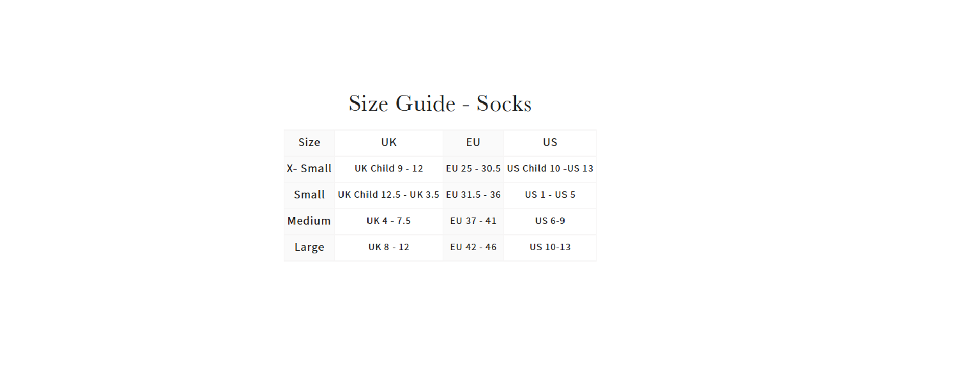
Task: Select the EU column header
Action: [x=473, y=143]
